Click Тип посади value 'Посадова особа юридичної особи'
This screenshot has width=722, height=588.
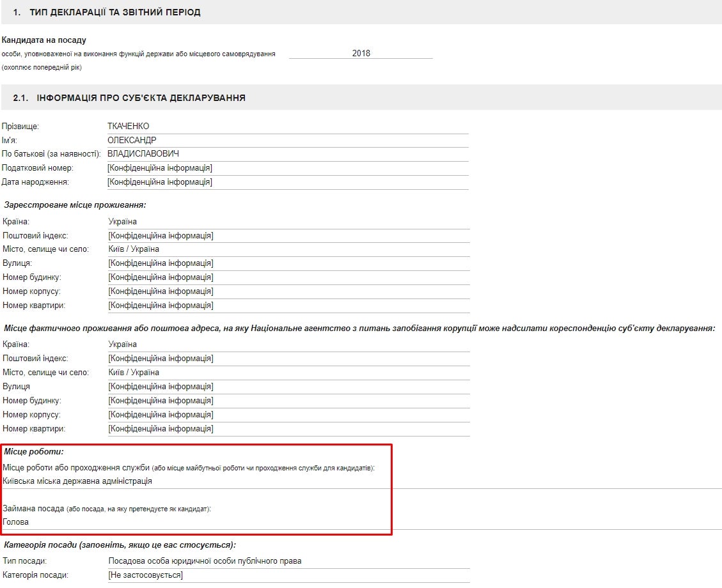click(x=205, y=561)
